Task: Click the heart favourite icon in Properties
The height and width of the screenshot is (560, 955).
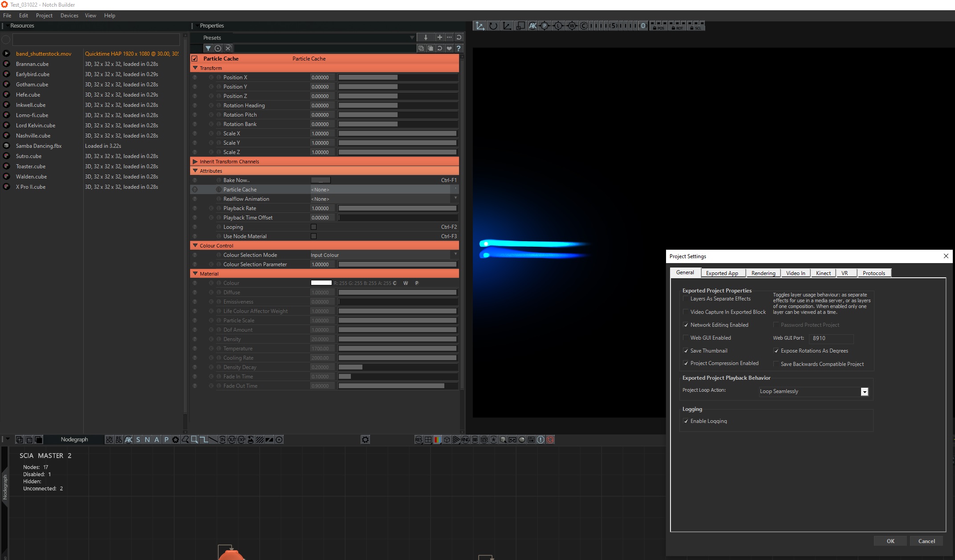Action: point(449,49)
